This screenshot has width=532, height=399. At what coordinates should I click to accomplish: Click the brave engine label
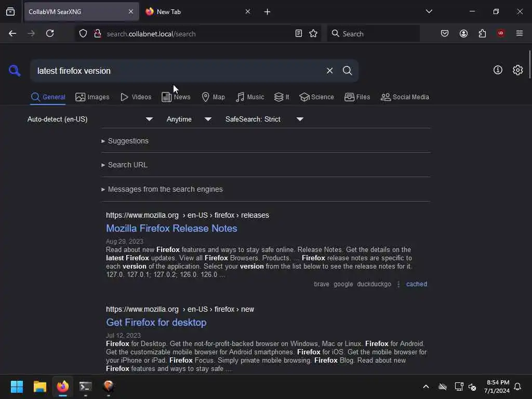(x=321, y=284)
